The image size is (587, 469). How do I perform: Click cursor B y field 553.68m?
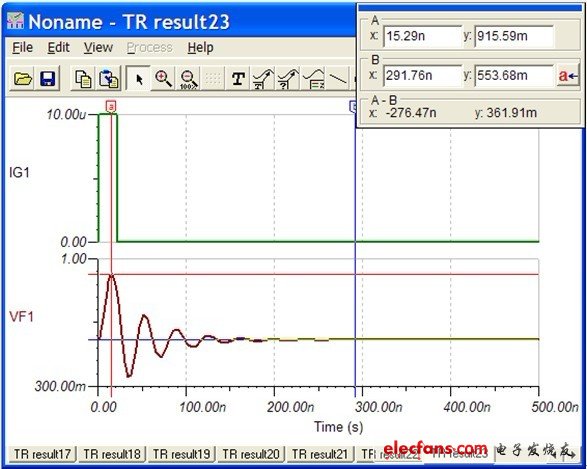click(514, 76)
